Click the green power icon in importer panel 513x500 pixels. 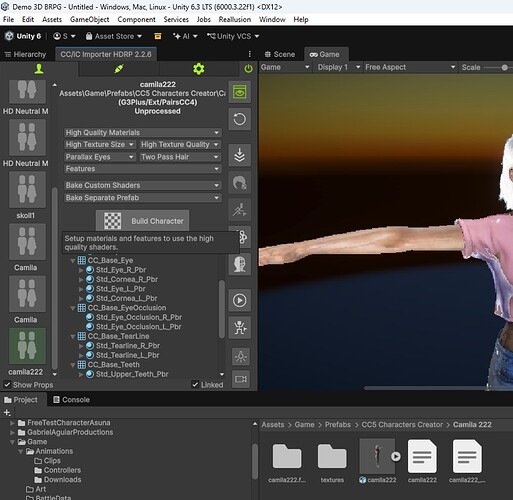[248, 69]
